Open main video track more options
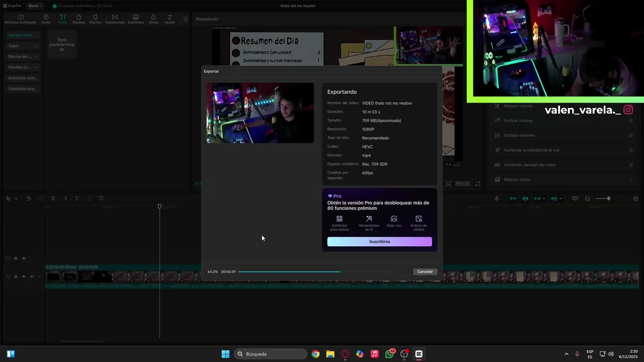This screenshot has height=362, width=644. tap(40, 277)
